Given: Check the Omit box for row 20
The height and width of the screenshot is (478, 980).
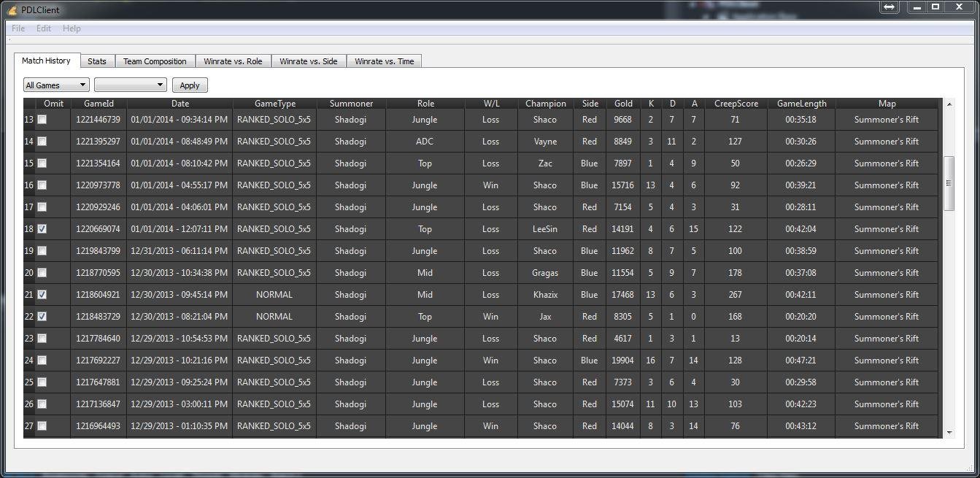Looking at the screenshot, I should [42, 273].
